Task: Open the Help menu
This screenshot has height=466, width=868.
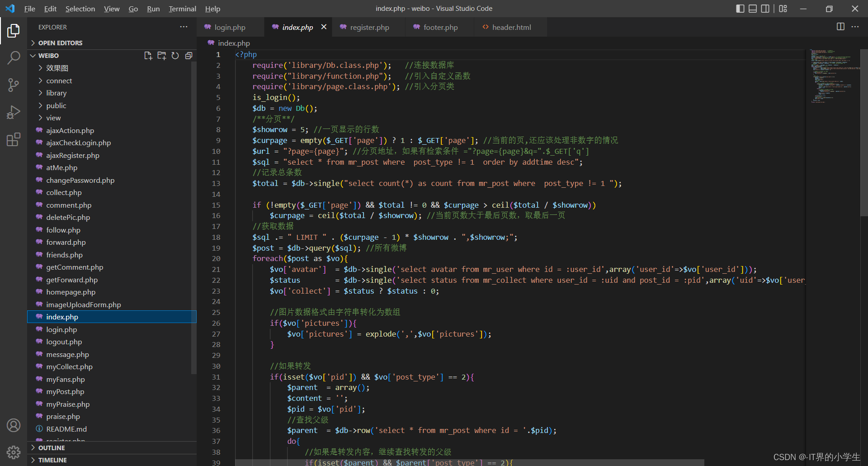Action: [212, 9]
